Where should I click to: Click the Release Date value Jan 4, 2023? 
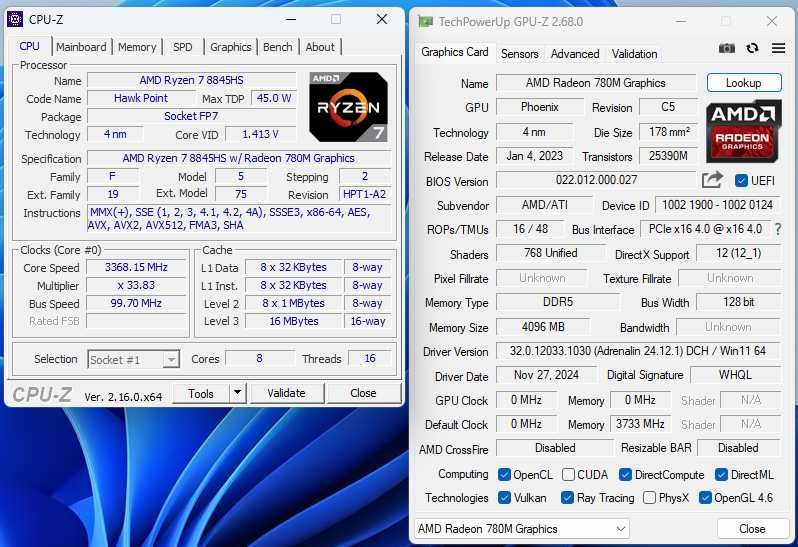[534, 156]
